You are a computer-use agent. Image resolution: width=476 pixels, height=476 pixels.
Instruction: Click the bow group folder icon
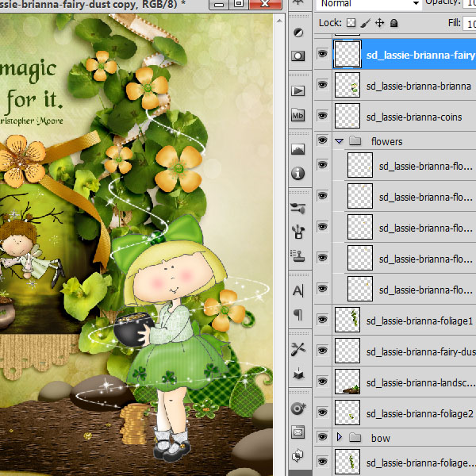pyautogui.click(x=355, y=437)
